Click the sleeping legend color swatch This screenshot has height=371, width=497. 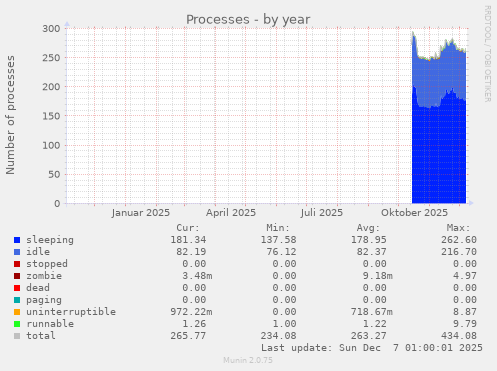coord(17,240)
